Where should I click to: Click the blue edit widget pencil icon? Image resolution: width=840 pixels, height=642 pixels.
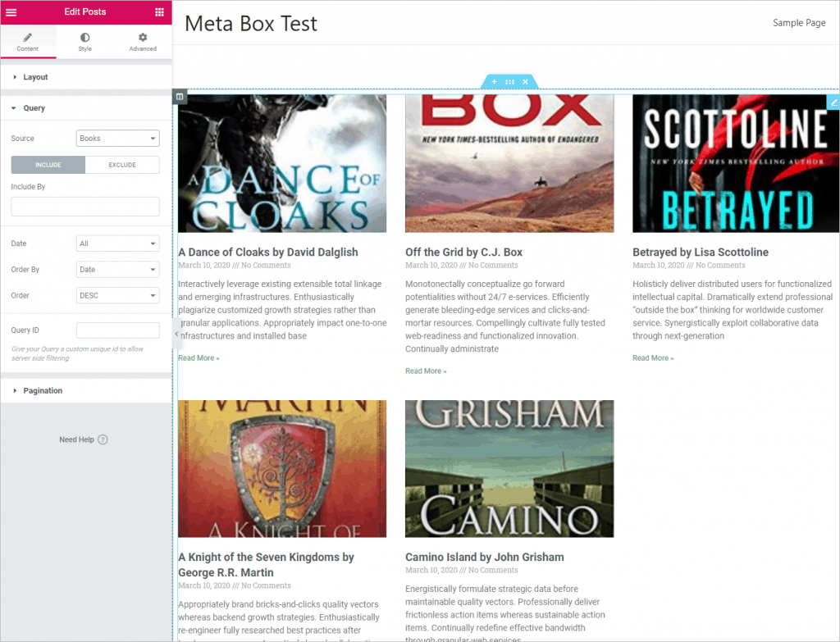point(833,102)
